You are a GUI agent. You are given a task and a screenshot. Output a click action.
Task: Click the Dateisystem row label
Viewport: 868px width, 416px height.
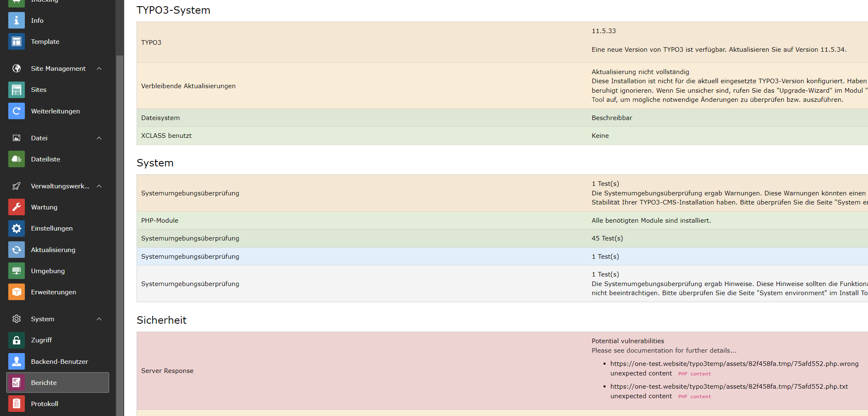[160, 118]
